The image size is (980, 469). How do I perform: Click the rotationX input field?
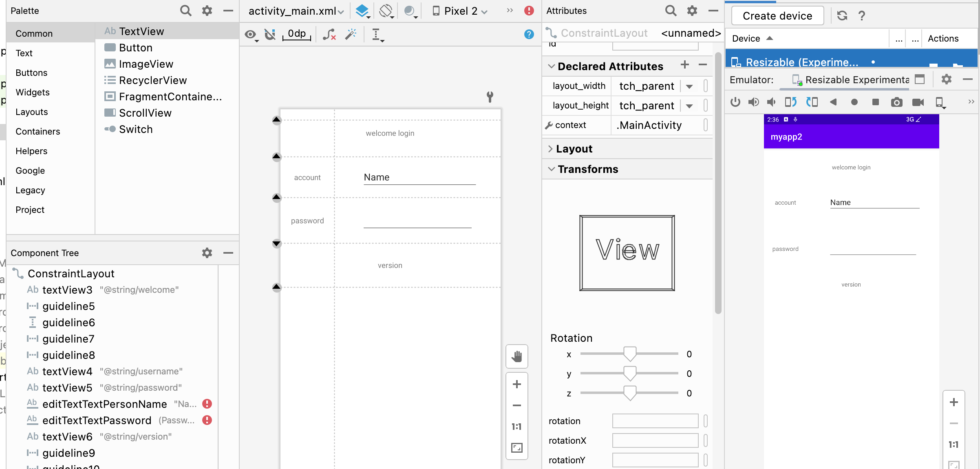pos(655,440)
